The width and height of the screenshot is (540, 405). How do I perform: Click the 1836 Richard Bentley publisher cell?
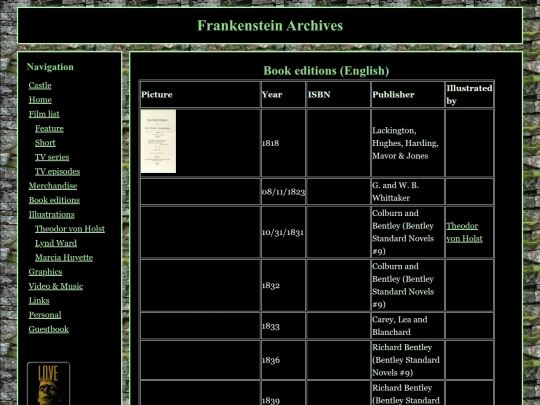408,360
